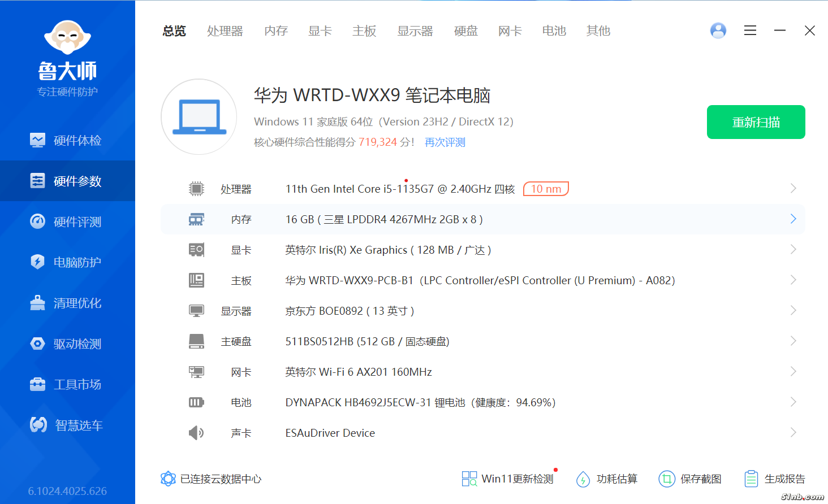Screen dimensions: 828x504
Task: Open 清理优化 cleanup section
Action: pyautogui.click(x=67, y=303)
